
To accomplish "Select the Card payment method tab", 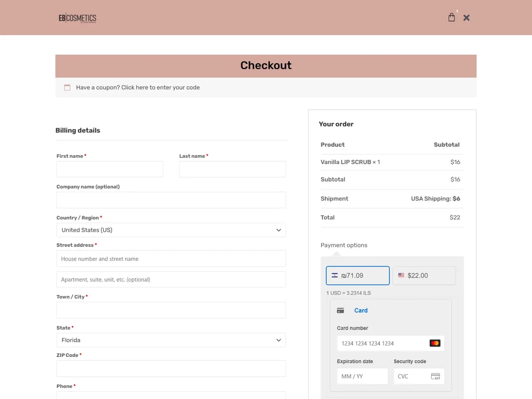I will (x=361, y=310).
